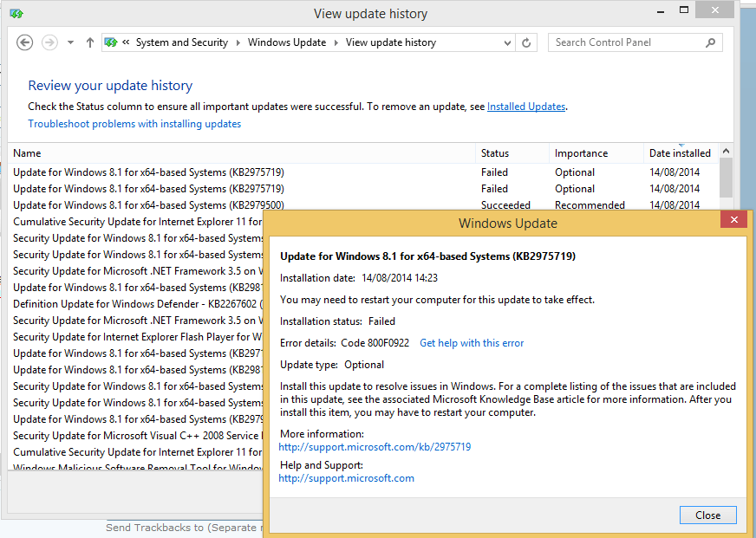Expand arrow after Windows Update breadcrumb

pyautogui.click(x=336, y=42)
